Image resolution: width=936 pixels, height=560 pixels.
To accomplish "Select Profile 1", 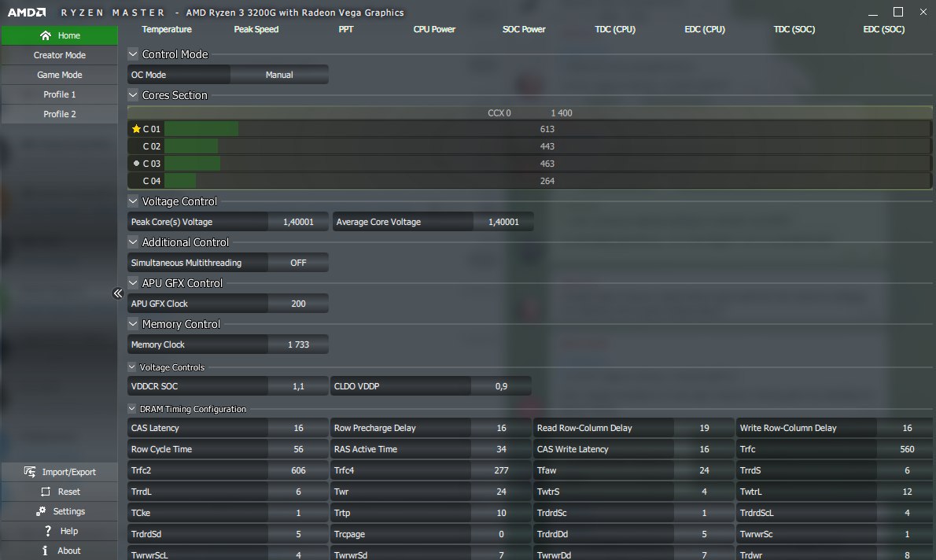I will [60, 94].
